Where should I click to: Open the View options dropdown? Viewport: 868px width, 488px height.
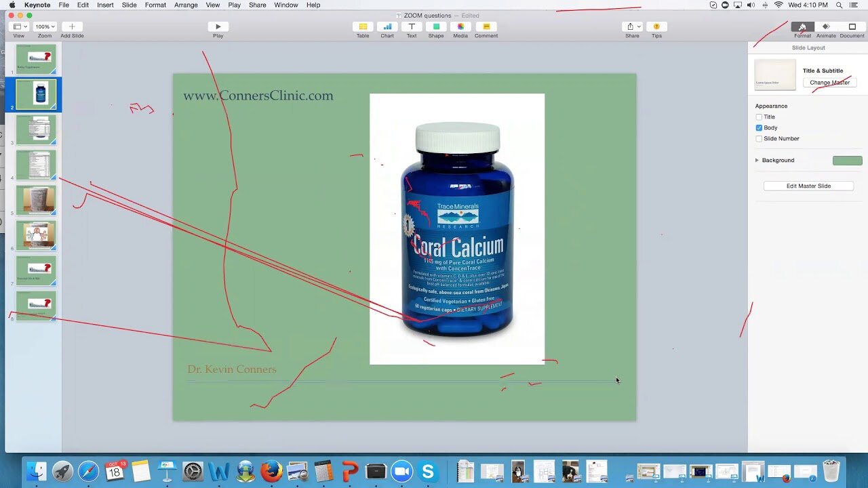click(x=19, y=26)
